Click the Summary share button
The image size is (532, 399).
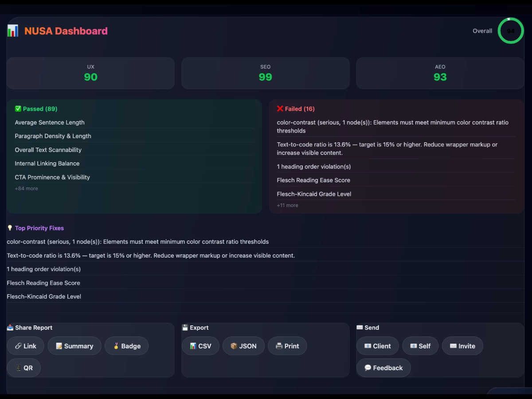click(x=74, y=346)
